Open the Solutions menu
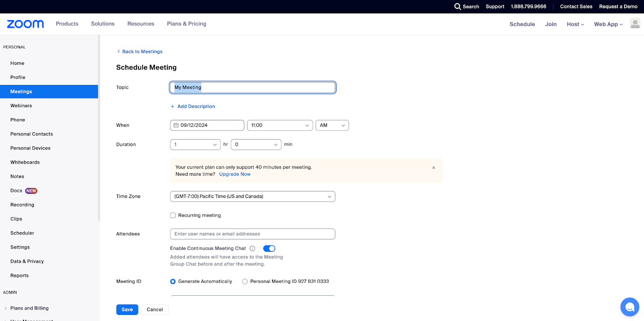 point(103,24)
